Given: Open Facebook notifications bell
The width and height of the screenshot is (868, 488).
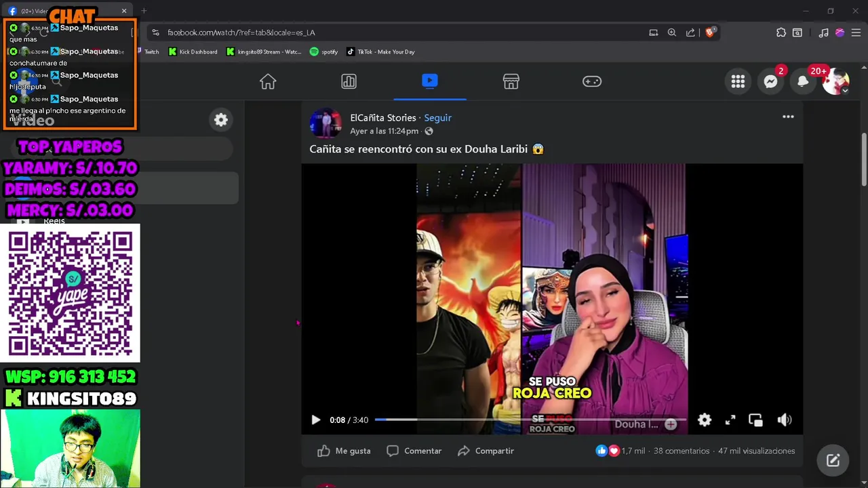Looking at the screenshot, I should pos(803,81).
